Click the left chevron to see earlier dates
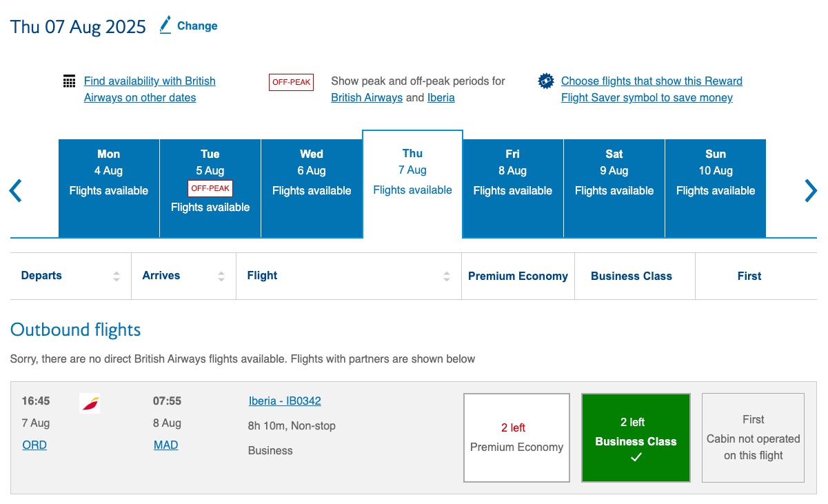Screen dimensions: 828x504 coord(15,190)
